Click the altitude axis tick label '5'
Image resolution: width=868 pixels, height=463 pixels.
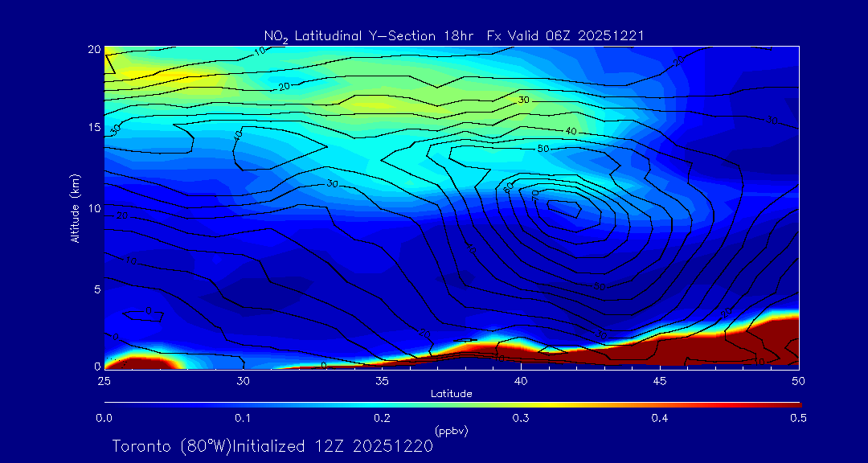pos(97,289)
